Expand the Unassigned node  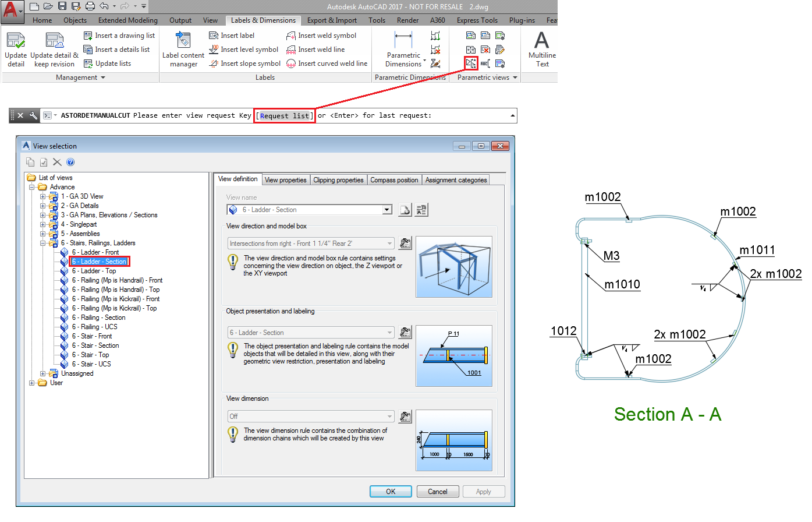[x=42, y=373]
